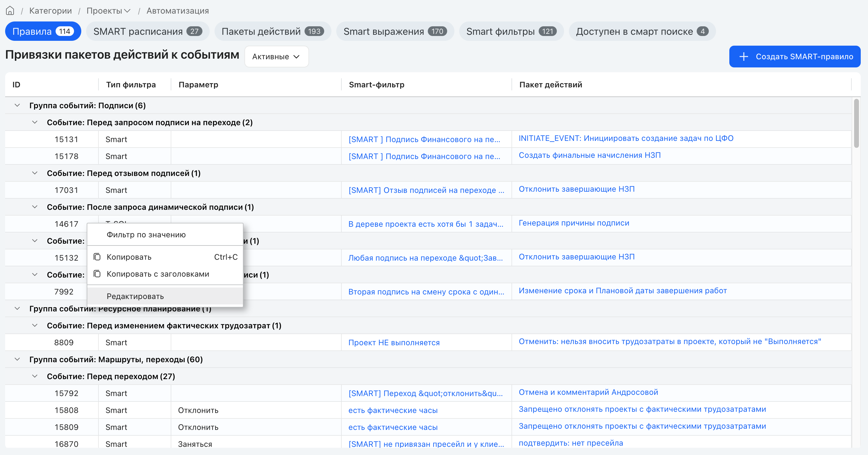Open Отклонить завершающие НЗП in row 15132
The width and height of the screenshot is (868, 455).
576,257
